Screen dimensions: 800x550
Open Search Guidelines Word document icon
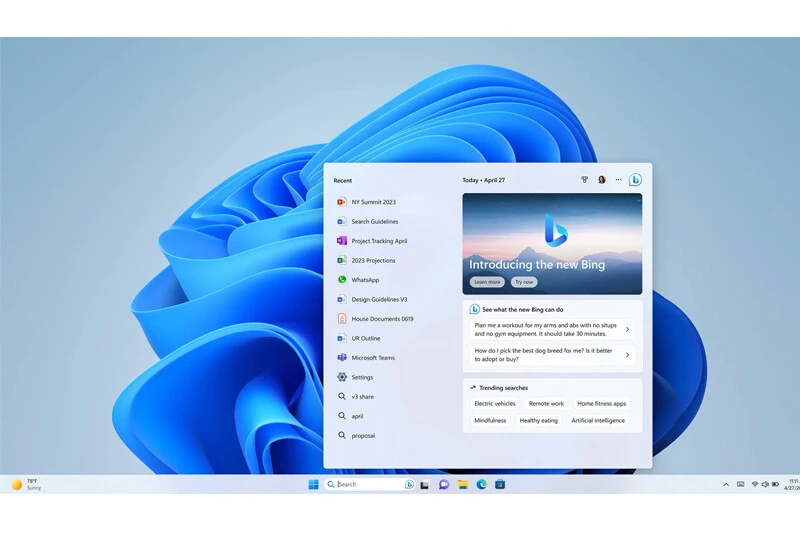tap(342, 221)
